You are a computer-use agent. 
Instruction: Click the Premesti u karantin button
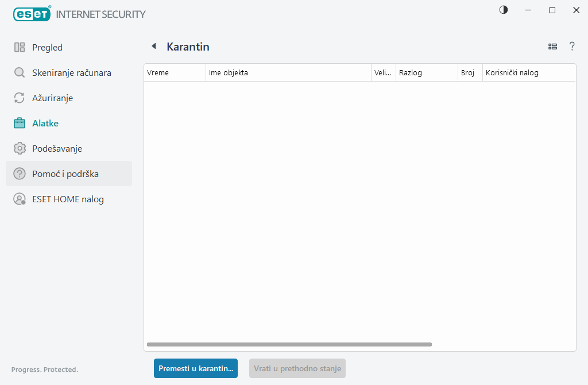[196, 368]
